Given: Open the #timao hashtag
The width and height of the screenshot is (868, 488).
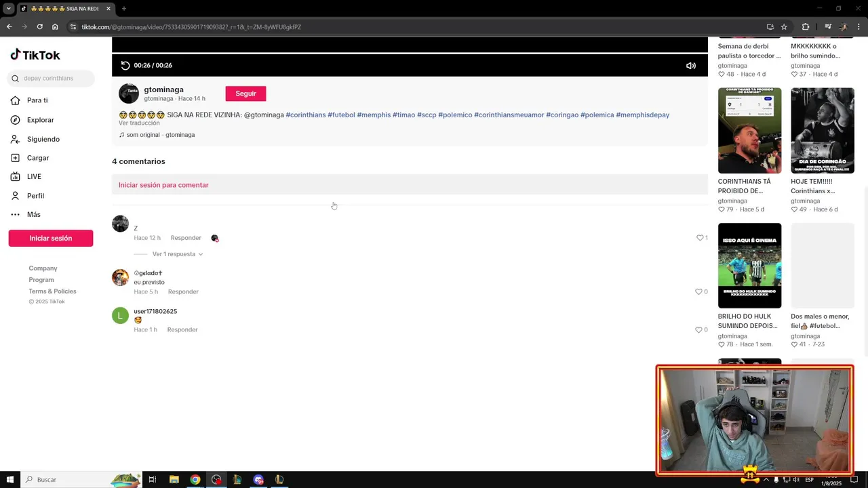Looking at the screenshot, I should coord(403,115).
